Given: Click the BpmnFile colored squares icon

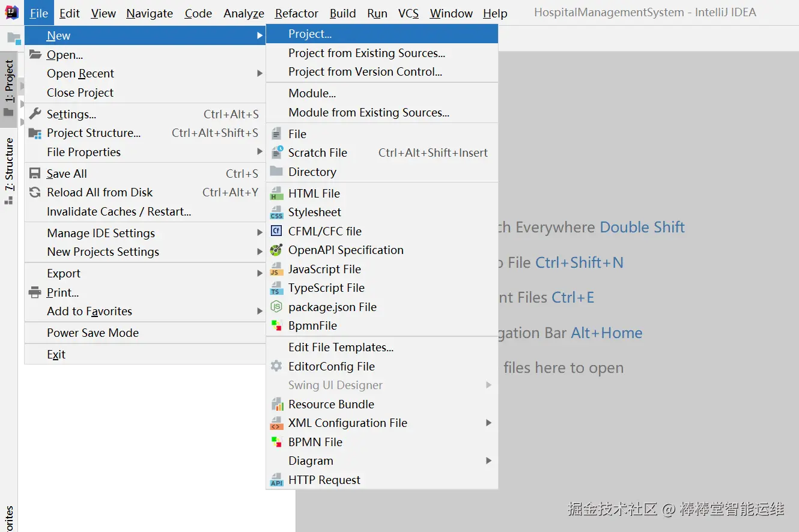Looking at the screenshot, I should [x=276, y=325].
